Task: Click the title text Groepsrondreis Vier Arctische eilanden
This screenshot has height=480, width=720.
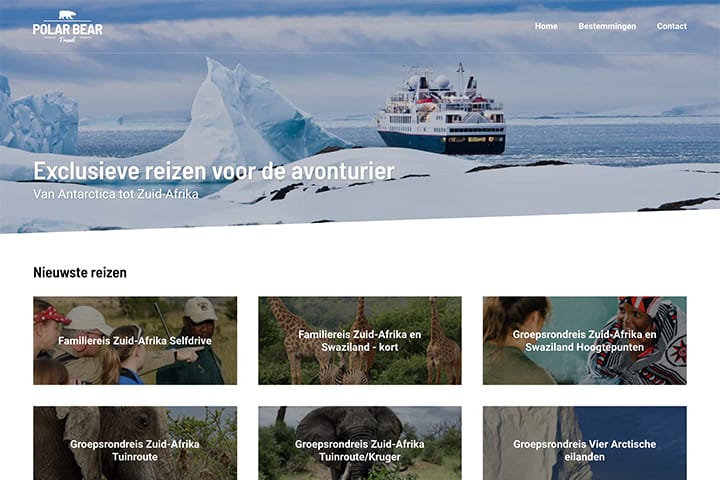Action: [585, 450]
